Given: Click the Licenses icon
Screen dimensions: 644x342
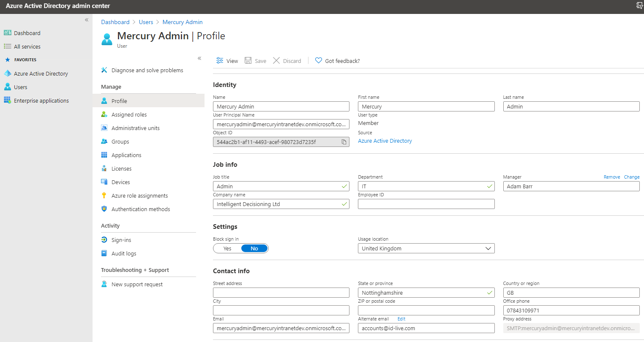Looking at the screenshot, I should 104,168.
